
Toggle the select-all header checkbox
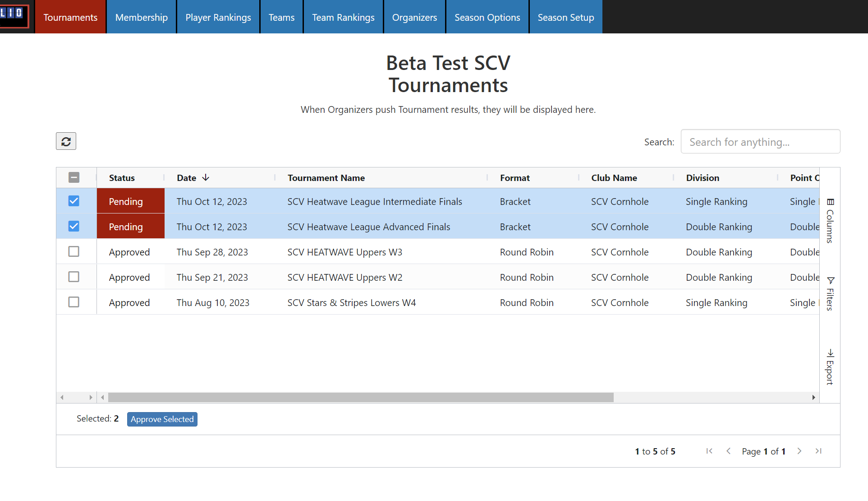[74, 178]
